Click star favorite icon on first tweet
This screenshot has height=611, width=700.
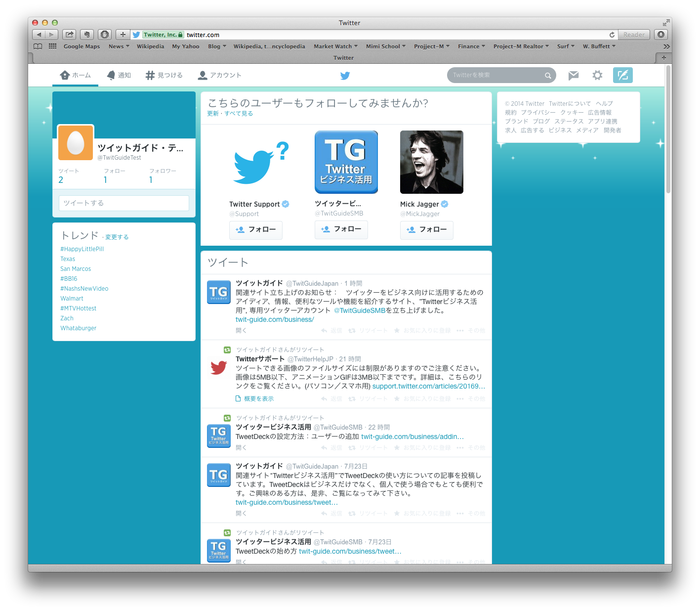[397, 331]
